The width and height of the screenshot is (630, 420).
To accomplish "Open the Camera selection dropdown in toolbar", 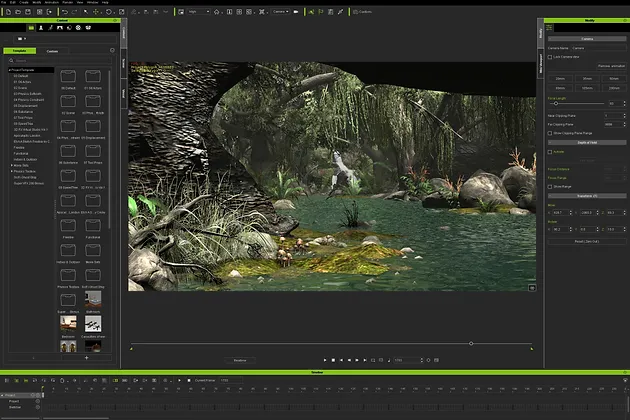I will pos(280,12).
